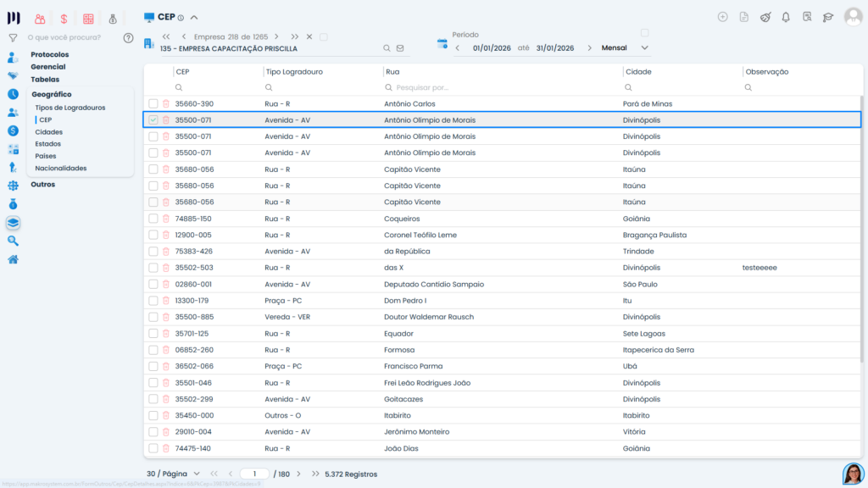Delete the 74885-150 Coqueiros row via trash icon
The width and height of the screenshot is (868, 488).
pyautogui.click(x=166, y=219)
